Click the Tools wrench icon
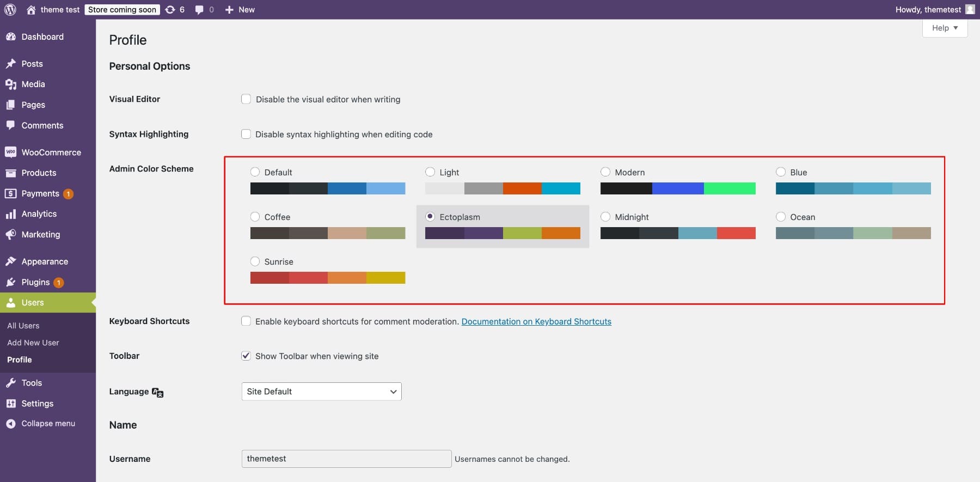Image resolution: width=980 pixels, height=482 pixels. pyautogui.click(x=10, y=383)
